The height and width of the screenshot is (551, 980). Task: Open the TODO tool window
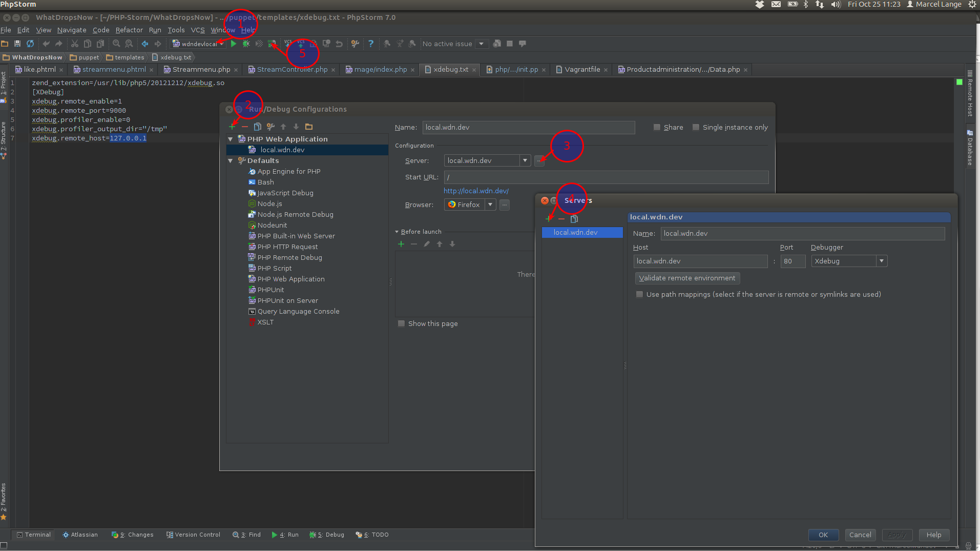tap(372, 535)
